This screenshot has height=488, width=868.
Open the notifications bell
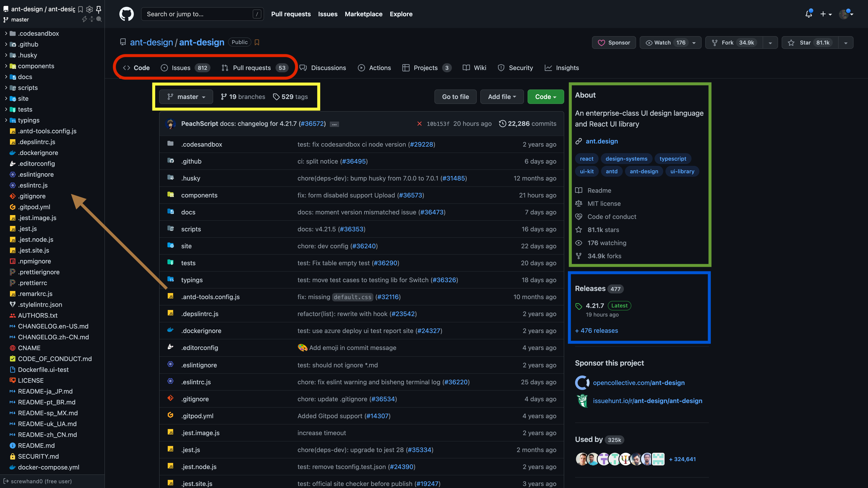point(808,14)
